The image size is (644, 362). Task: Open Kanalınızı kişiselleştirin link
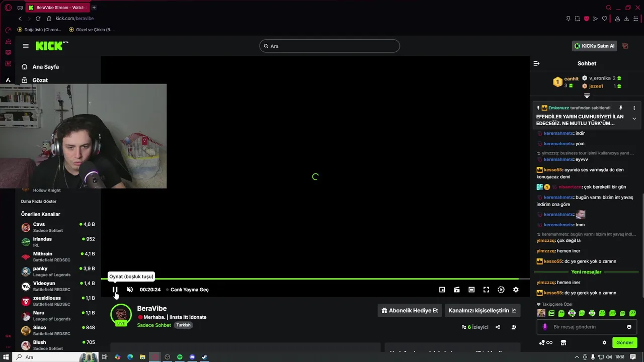pyautogui.click(x=482, y=310)
